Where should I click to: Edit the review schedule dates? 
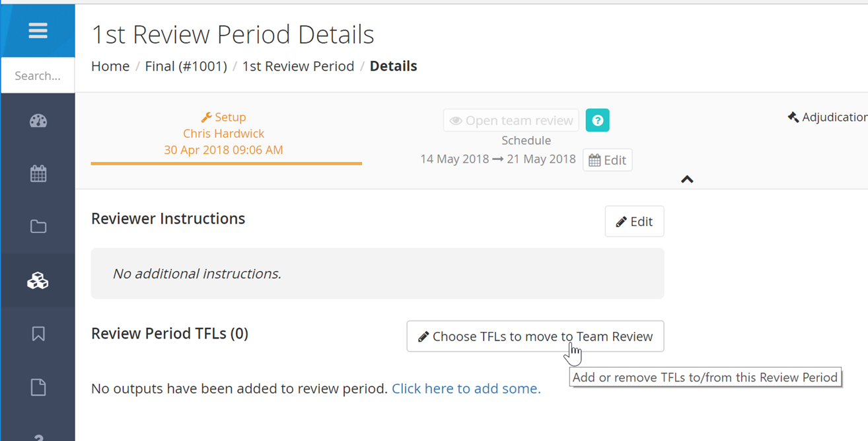tap(607, 160)
